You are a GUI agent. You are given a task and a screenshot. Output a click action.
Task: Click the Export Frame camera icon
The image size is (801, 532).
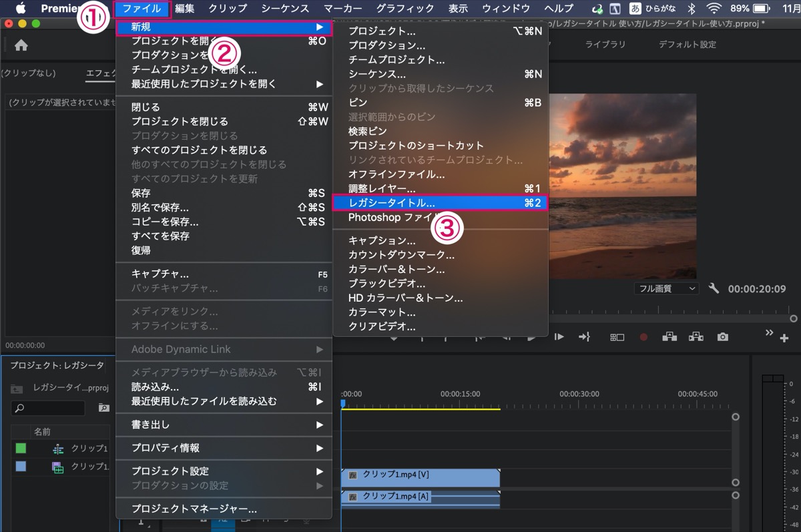tap(723, 337)
